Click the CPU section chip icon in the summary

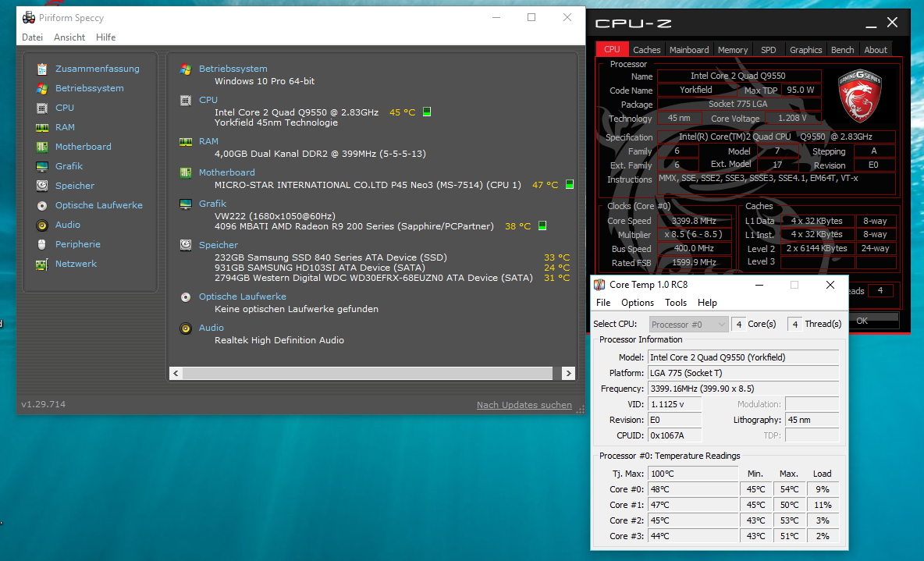(x=186, y=100)
